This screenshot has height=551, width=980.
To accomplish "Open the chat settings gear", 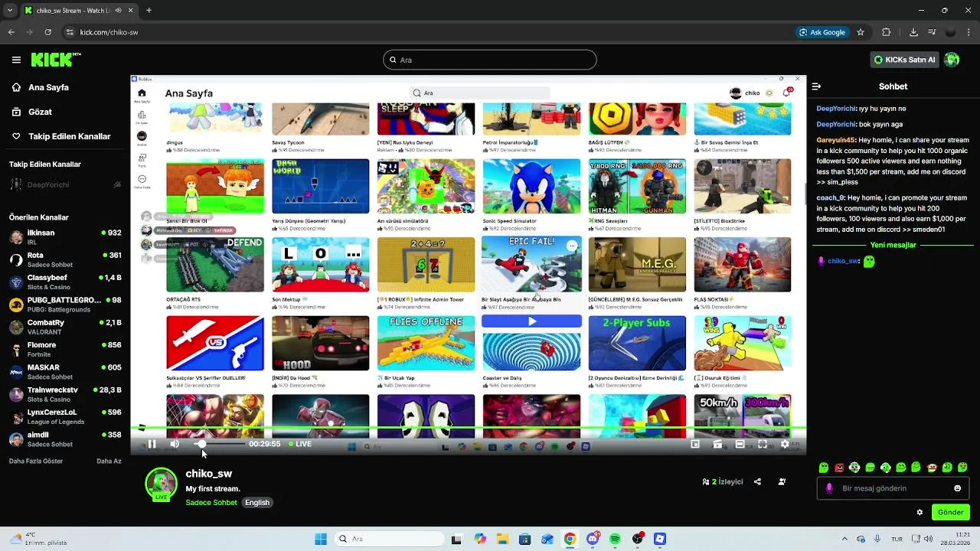I will [920, 513].
